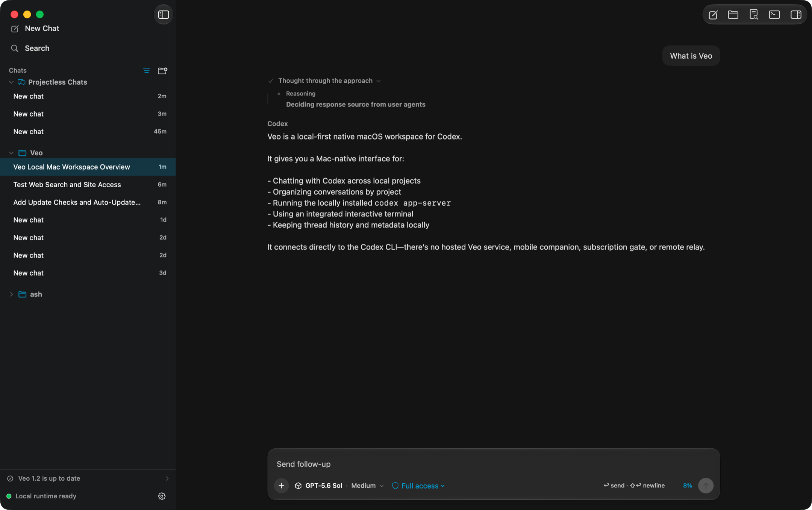Open Test Web Search and Site Access chat
Screen dimensions: 812x510
[x=88, y=185]
